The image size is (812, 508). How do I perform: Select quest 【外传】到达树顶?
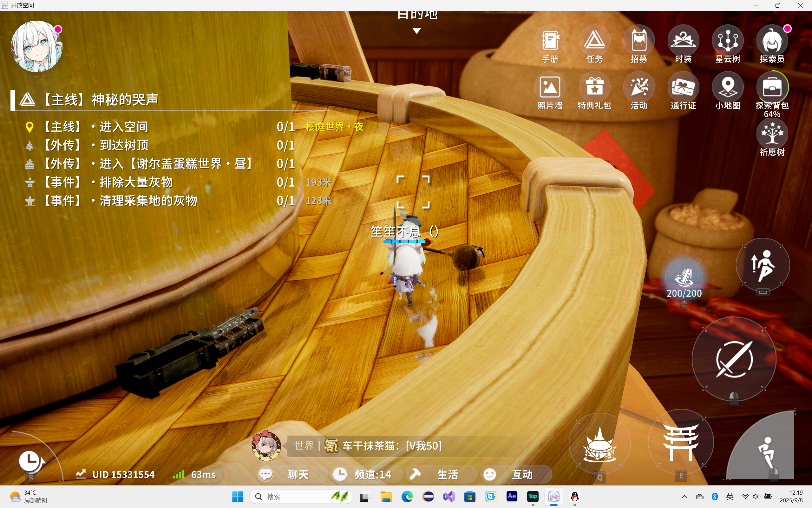click(161, 145)
